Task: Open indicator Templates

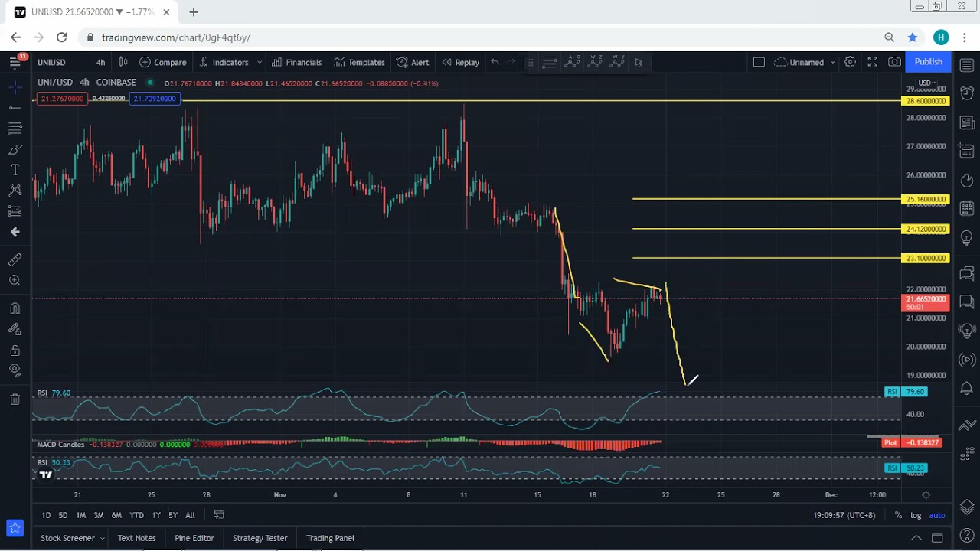Action: coord(359,62)
